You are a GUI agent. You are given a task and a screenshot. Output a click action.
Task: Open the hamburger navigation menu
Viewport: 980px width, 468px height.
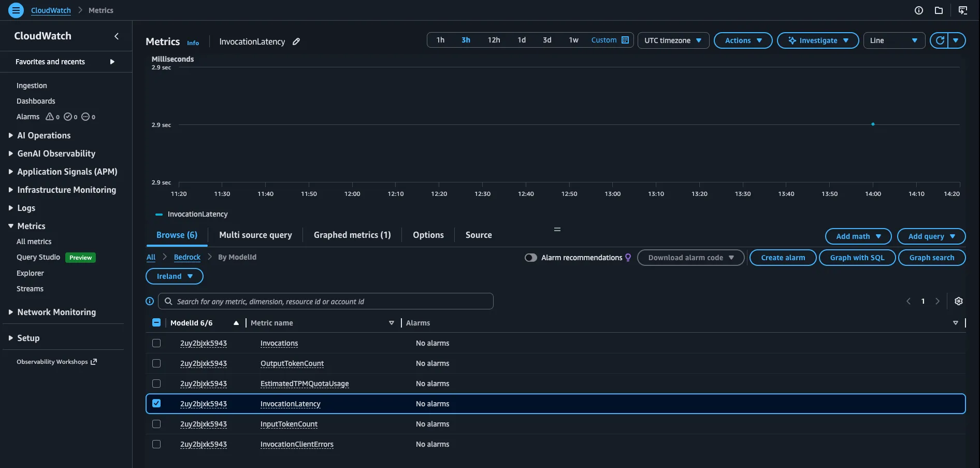(x=16, y=10)
